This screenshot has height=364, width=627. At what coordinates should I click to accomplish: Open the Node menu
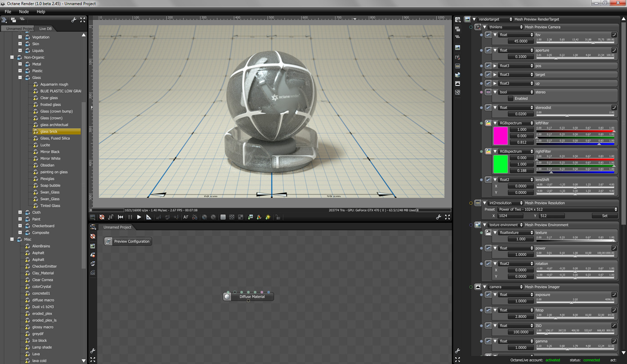pos(24,12)
